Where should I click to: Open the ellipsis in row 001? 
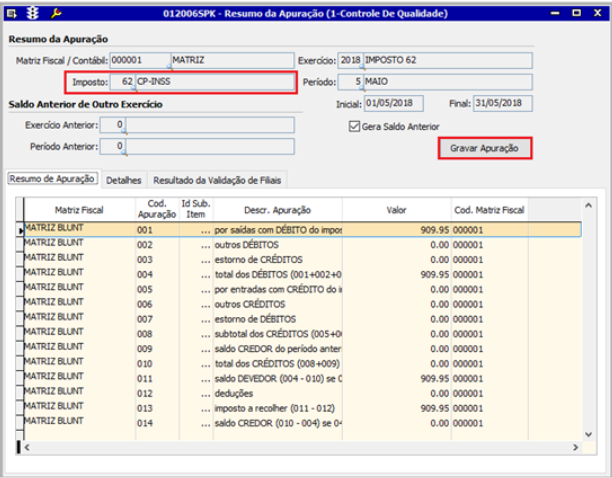click(x=206, y=230)
